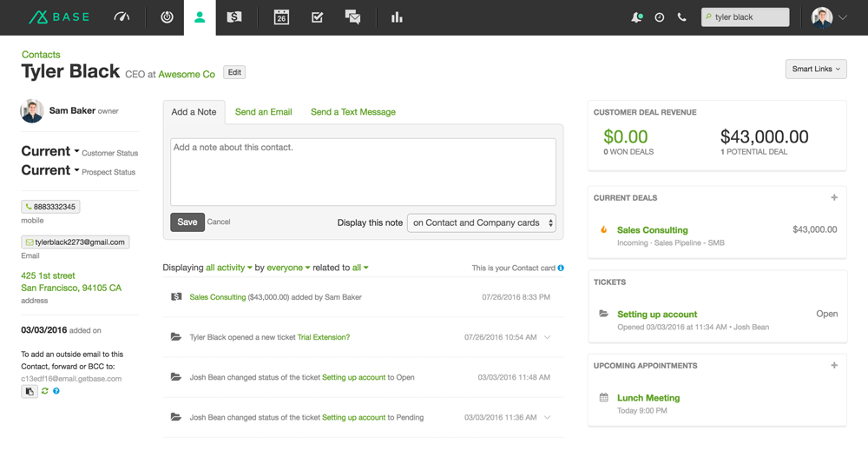The width and height of the screenshot is (868, 464).
Task: Expand the Trial Extension activity row chevron
Action: [547, 337]
